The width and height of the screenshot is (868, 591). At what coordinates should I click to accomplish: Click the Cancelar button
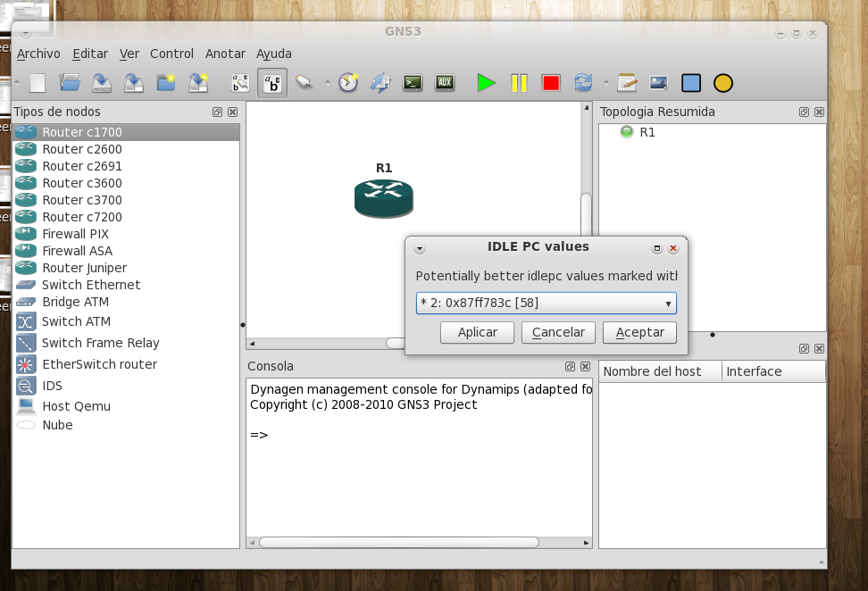click(x=558, y=333)
